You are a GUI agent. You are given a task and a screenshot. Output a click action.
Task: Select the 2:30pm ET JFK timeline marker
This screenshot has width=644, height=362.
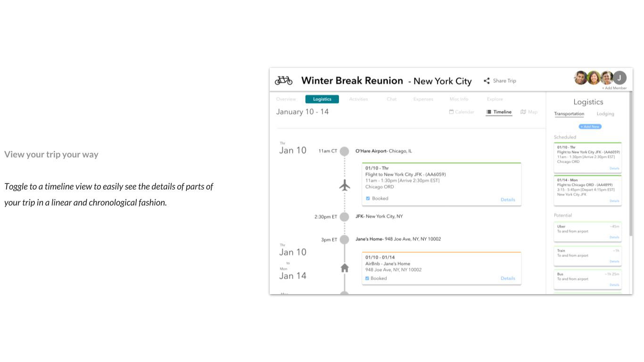(345, 217)
